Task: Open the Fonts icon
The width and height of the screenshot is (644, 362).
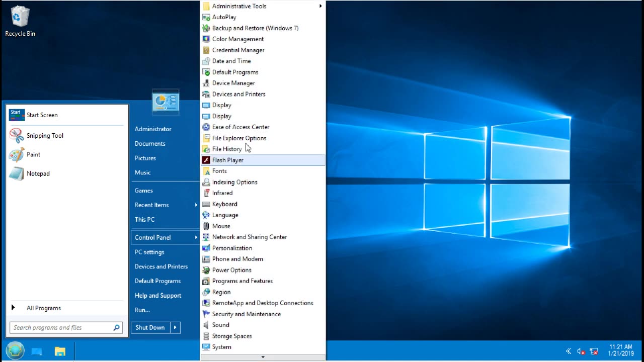Action: (x=206, y=171)
